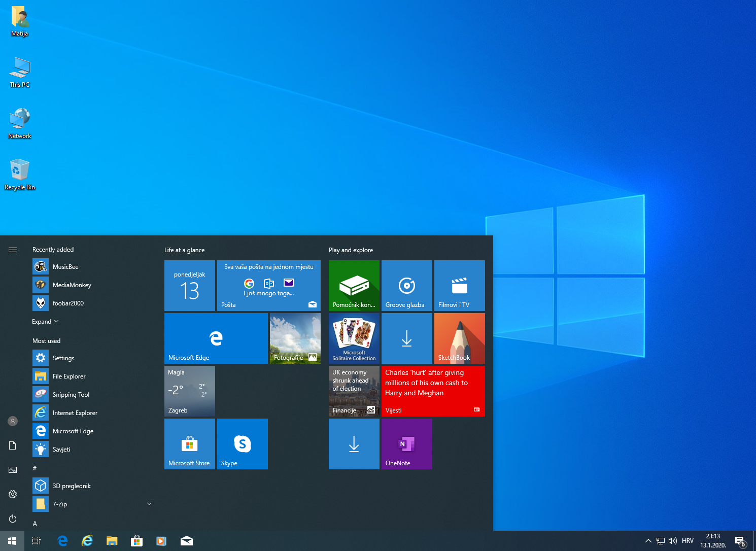The height and width of the screenshot is (551, 756).
Task: Click the Start button on the taskbar
Action: click(12, 541)
